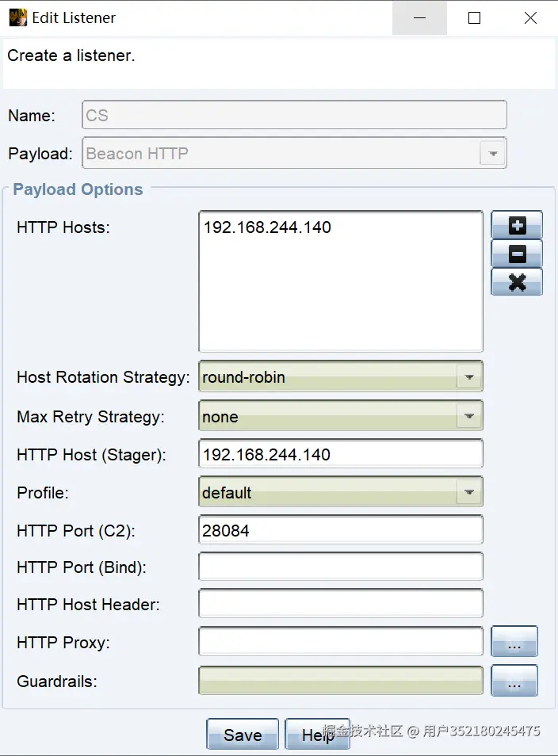Screen dimensions: 558x756
Task: Click the remove host minus icon
Action: 516,254
